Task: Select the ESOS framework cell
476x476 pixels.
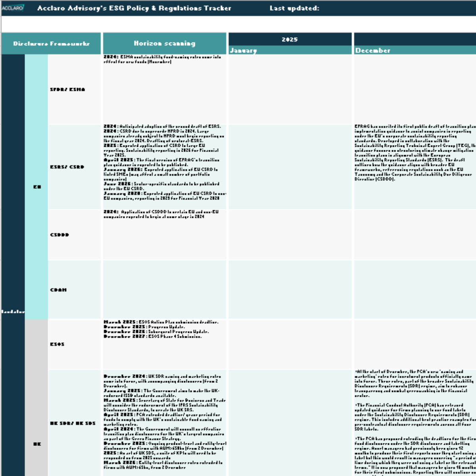Action: click(75, 344)
